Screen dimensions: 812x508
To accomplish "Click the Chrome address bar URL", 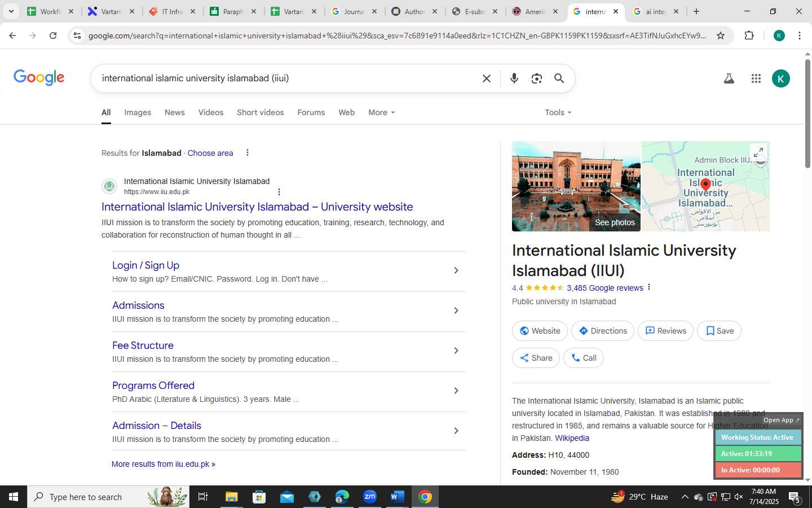I will pyautogui.click(x=397, y=36).
